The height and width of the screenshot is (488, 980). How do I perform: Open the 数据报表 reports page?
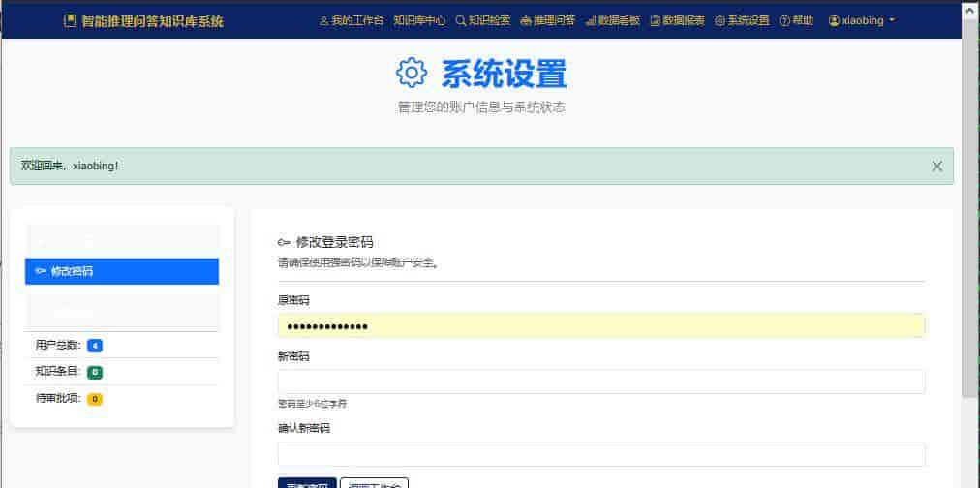coord(677,20)
